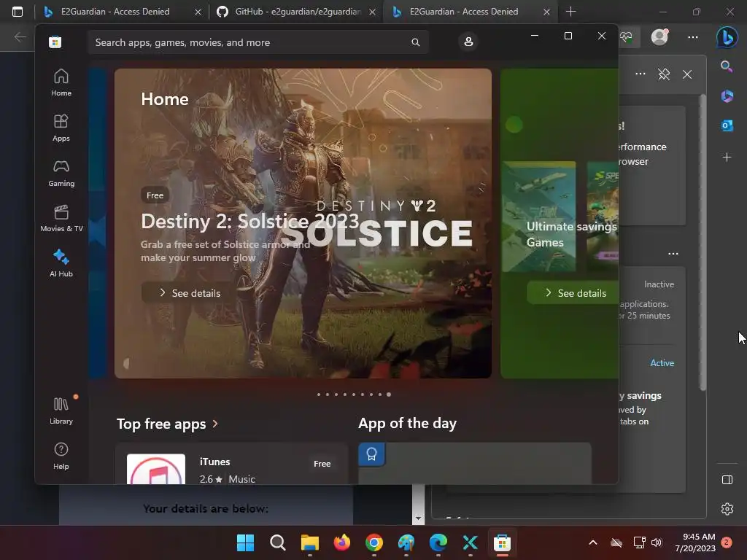
Task: Open taskbar Search
Action: pyautogui.click(x=278, y=542)
